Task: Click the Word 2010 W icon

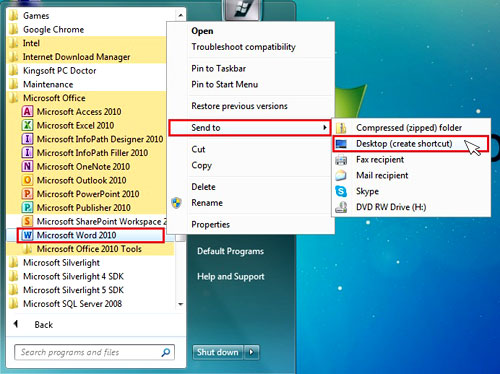Action: coord(27,235)
